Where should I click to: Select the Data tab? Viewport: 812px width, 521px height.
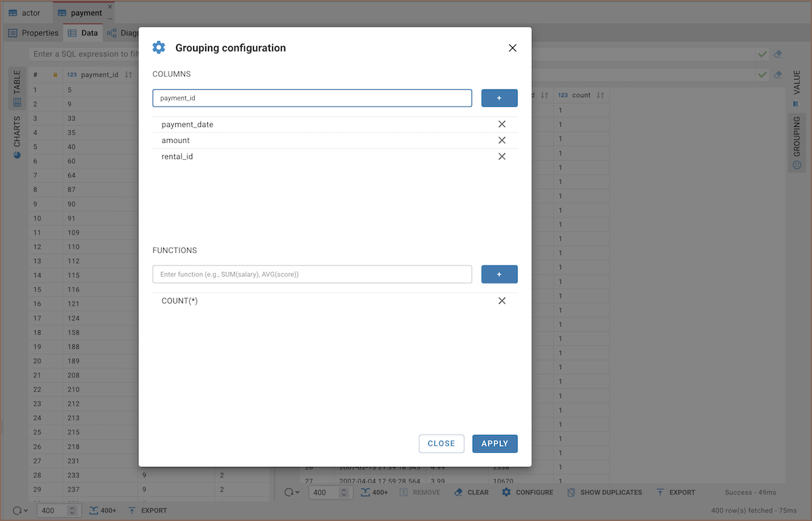(83, 33)
